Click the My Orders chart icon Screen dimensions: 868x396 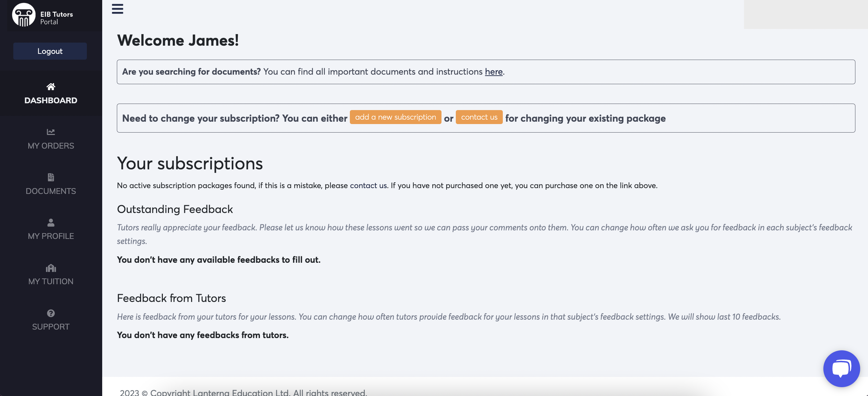[51, 132]
